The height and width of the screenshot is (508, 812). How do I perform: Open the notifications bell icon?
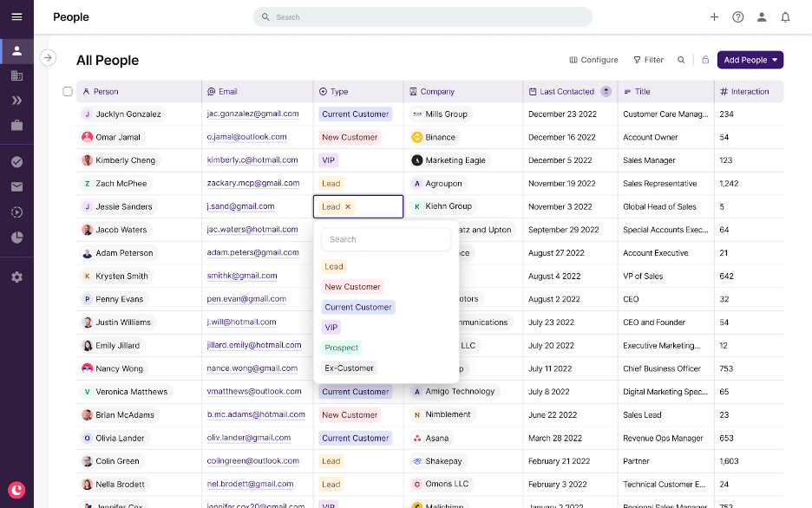[786, 17]
